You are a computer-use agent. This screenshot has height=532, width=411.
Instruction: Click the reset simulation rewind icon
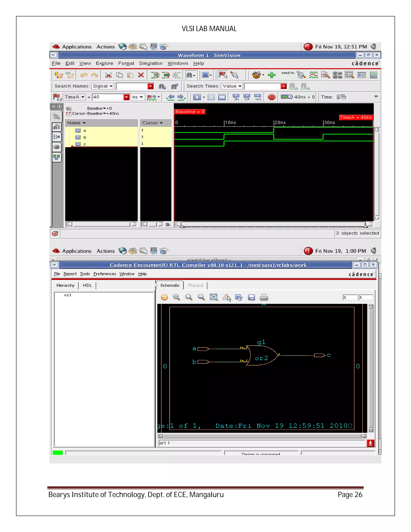pyautogui.click(x=222, y=97)
